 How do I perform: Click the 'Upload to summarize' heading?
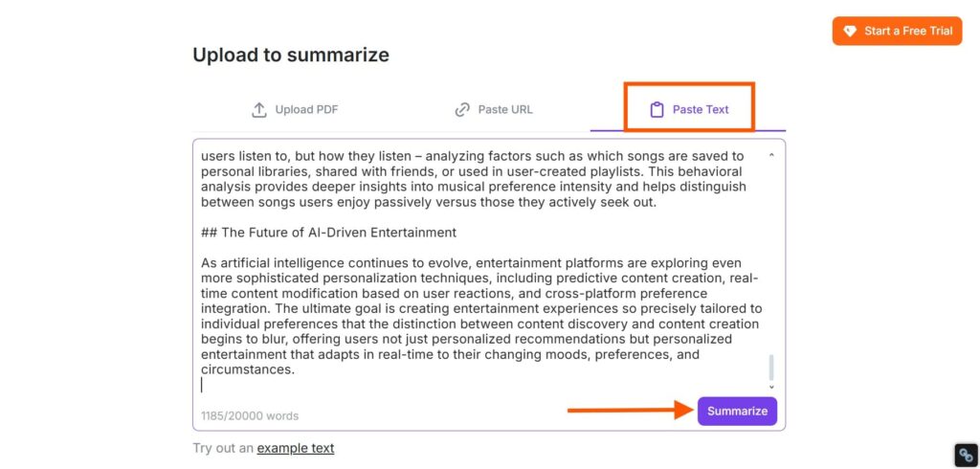291,55
